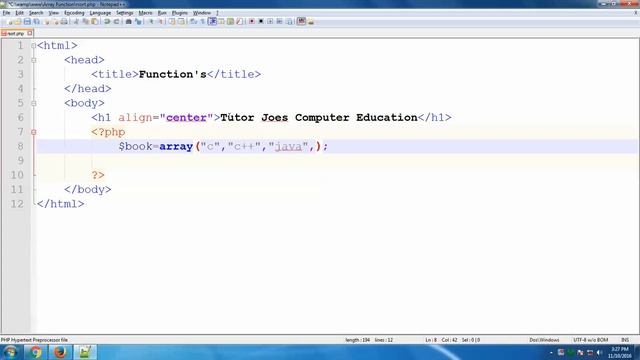Click the Copy toolbar icon

coord(85,21)
